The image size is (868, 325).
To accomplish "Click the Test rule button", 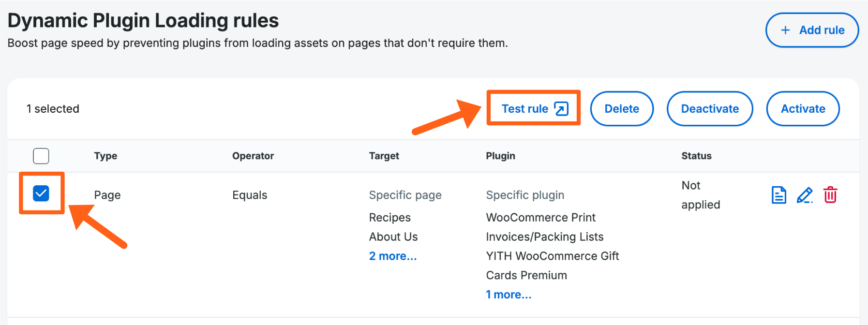I will (x=533, y=108).
